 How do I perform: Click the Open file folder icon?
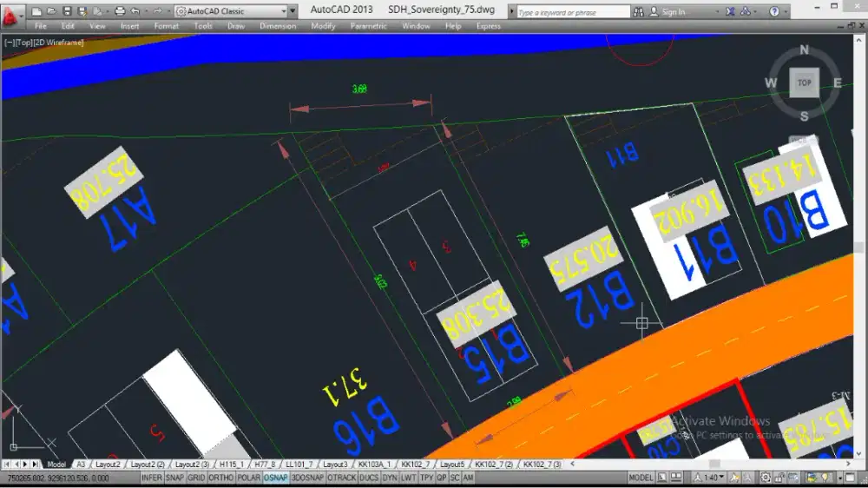coord(51,11)
